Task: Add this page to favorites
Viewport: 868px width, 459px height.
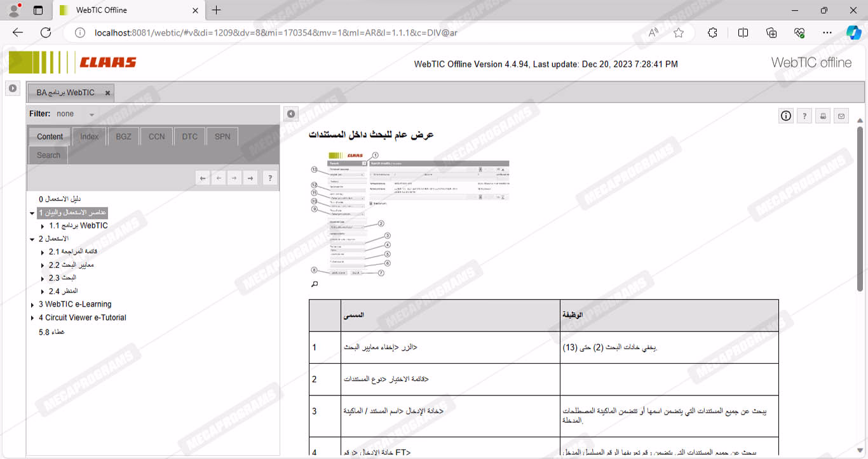Action: (x=679, y=33)
